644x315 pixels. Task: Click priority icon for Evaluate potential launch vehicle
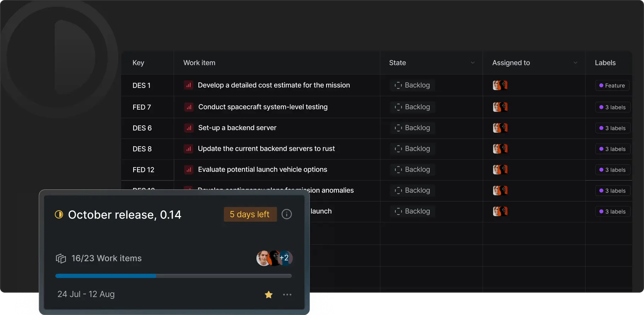click(x=189, y=170)
